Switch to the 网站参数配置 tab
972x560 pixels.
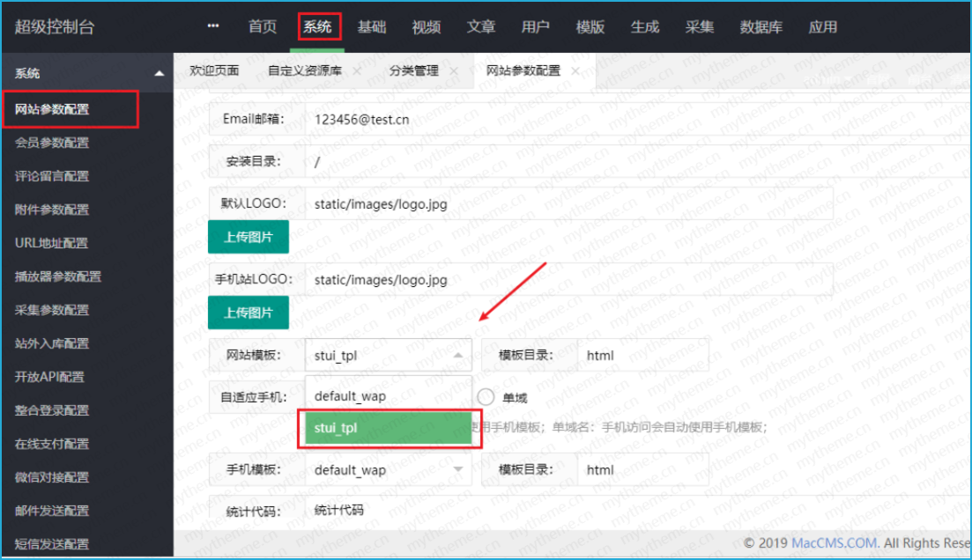point(523,70)
